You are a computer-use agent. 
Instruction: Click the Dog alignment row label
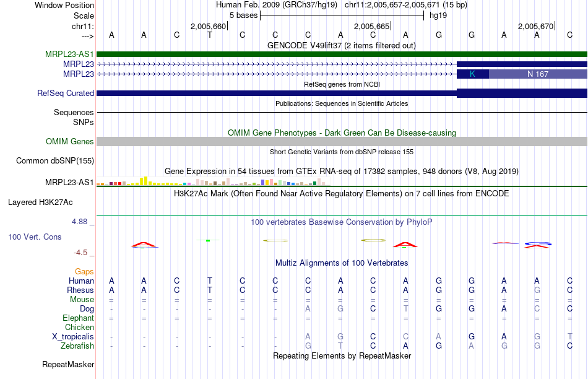[x=87, y=309]
